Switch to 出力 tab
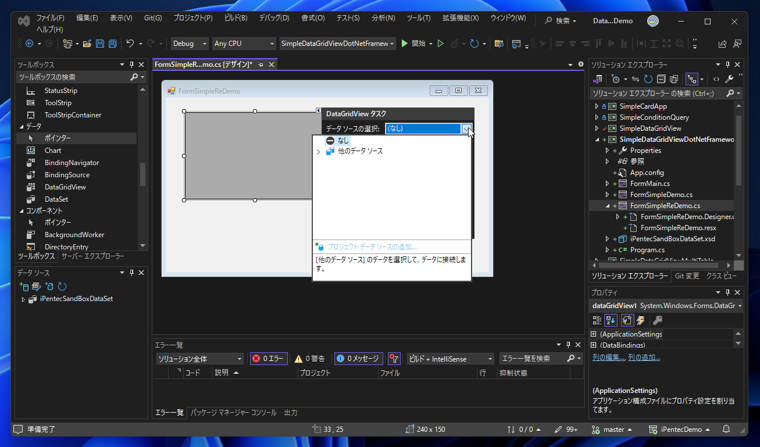 coord(291,413)
